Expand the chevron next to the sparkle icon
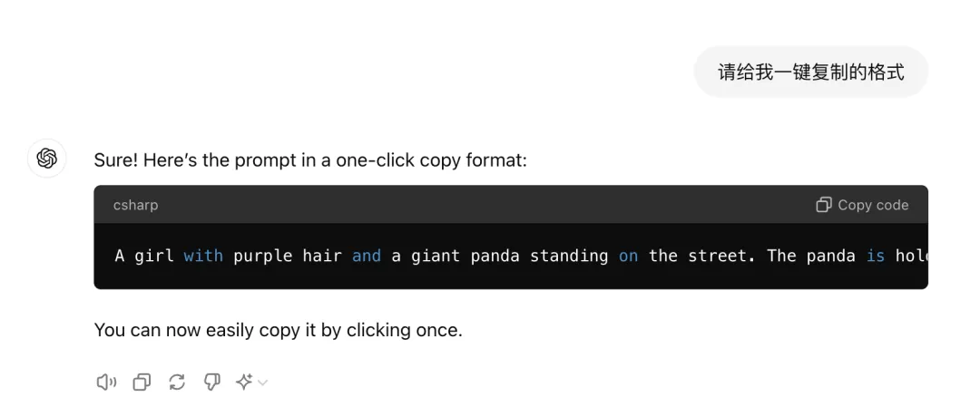This screenshot has width=980, height=416. [262, 382]
